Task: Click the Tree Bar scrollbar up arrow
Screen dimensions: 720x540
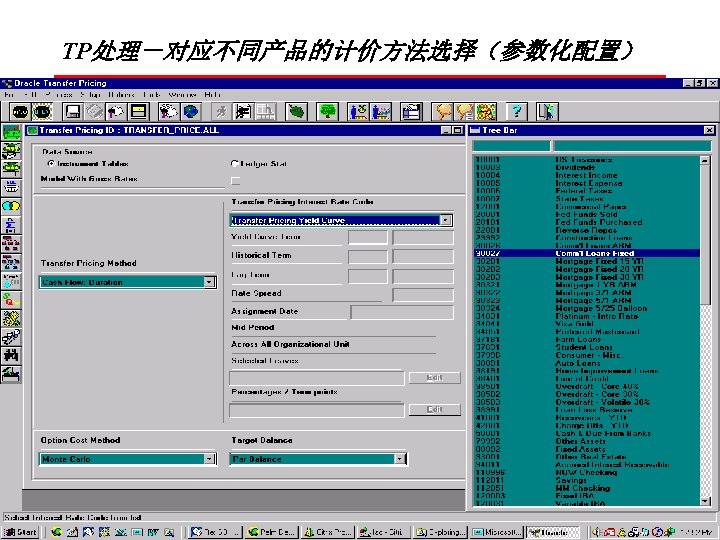Action: (x=705, y=160)
